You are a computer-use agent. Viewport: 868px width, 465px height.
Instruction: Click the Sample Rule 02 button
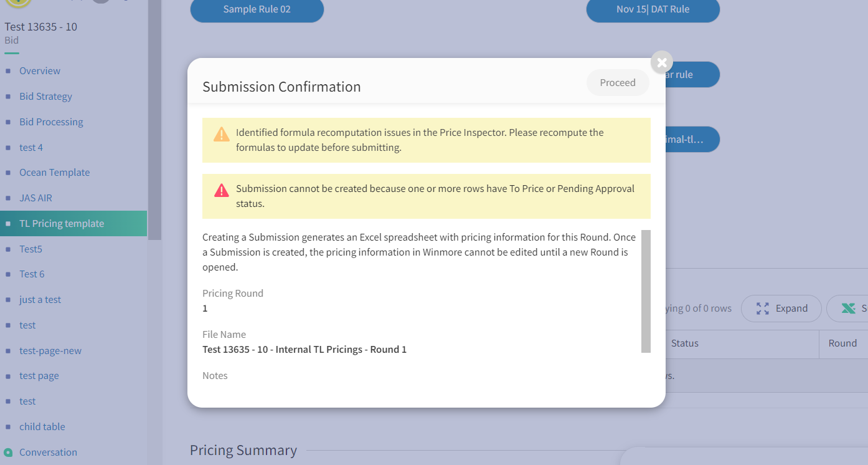(x=257, y=9)
